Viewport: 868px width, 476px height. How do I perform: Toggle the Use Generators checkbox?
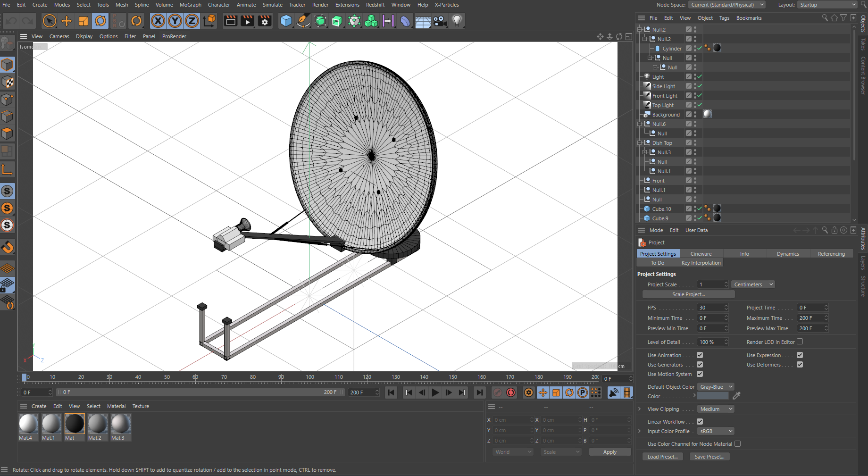(700, 365)
